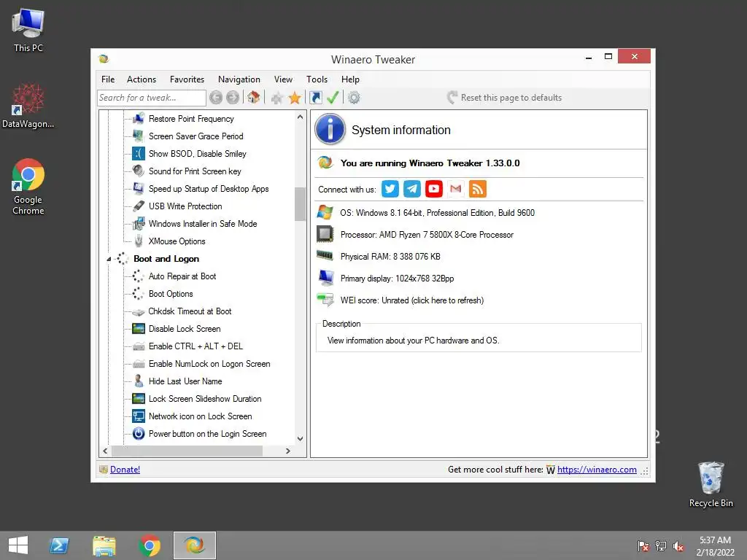Image resolution: width=747 pixels, height=560 pixels.
Task: Click the muted volume tray icon
Action: [678, 546]
